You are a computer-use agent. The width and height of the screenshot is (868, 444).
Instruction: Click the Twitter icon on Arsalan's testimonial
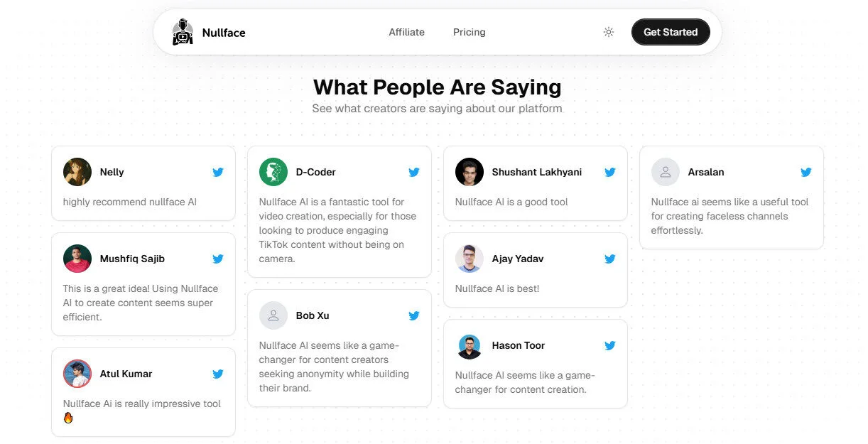pos(806,172)
